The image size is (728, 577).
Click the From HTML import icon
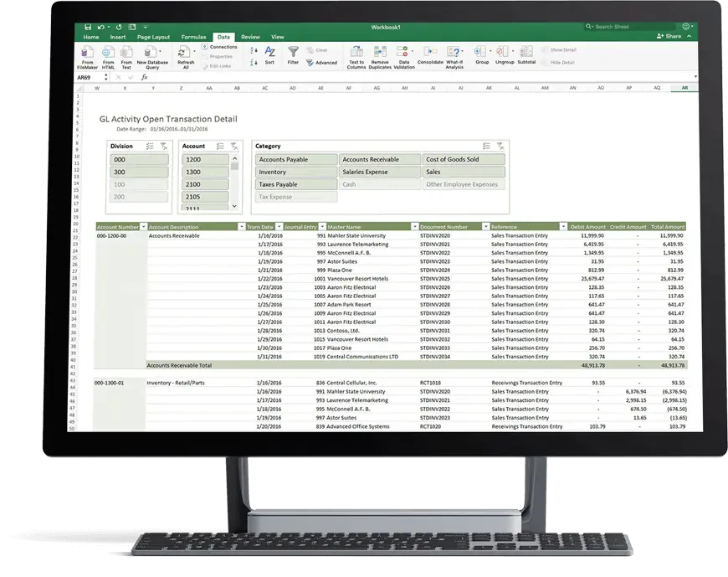coord(108,53)
